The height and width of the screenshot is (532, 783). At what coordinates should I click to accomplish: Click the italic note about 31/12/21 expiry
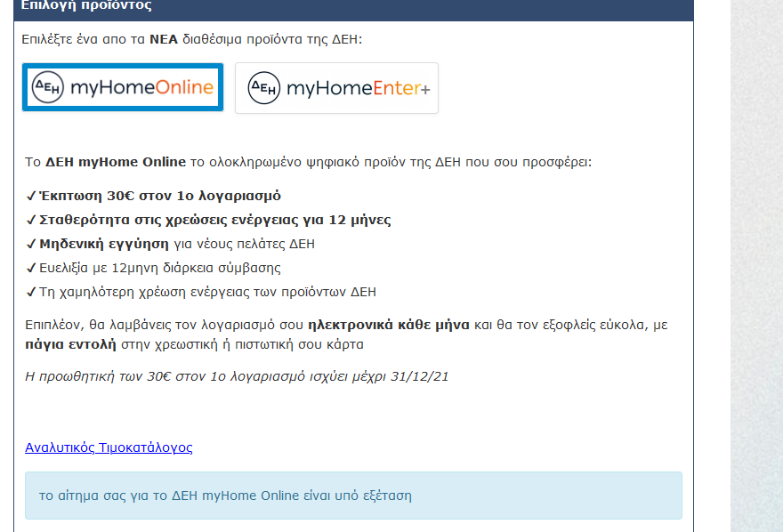coord(237,376)
